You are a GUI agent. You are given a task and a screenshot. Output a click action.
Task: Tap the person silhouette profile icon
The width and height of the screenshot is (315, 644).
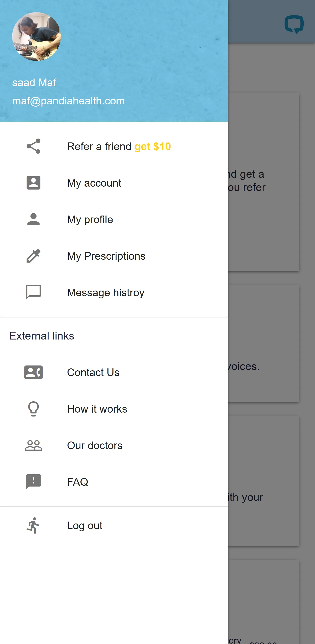pyautogui.click(x=33, y=219)
